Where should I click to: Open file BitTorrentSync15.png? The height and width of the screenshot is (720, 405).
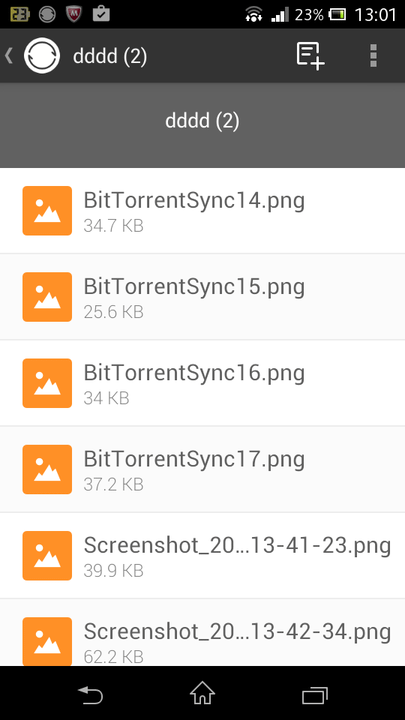(x=202, y=297)
